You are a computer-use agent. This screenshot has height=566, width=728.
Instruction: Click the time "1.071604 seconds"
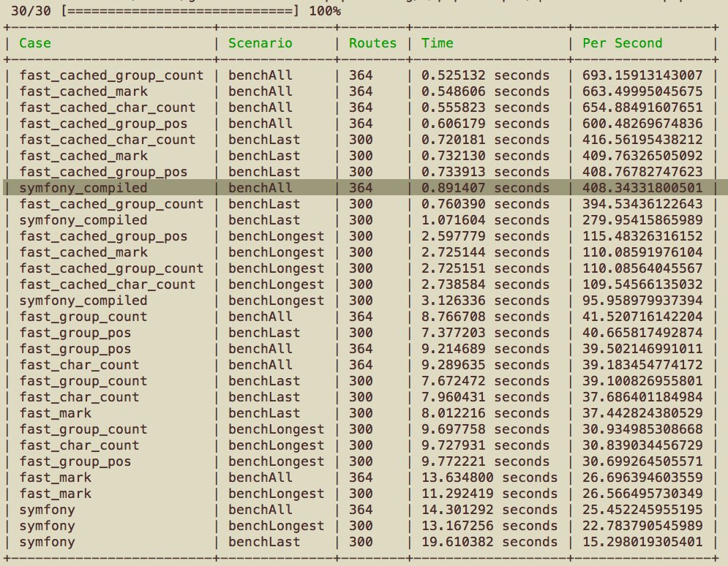point(485,220)
